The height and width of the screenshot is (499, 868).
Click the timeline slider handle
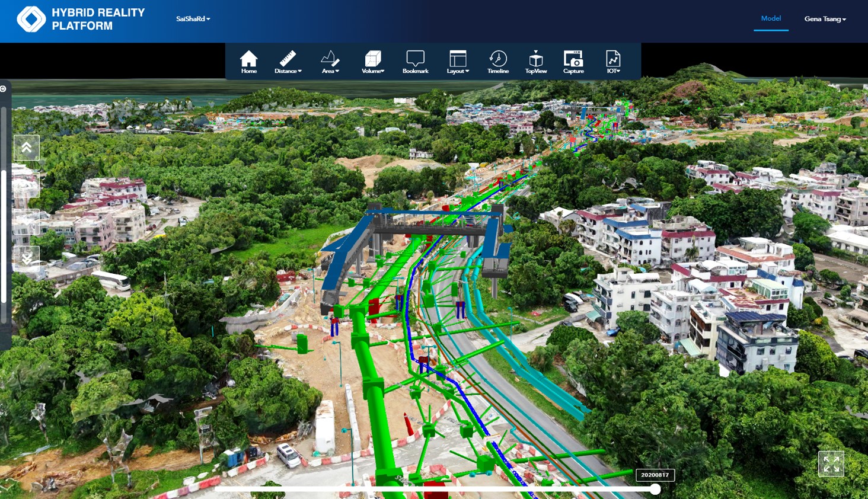(655, 489)
